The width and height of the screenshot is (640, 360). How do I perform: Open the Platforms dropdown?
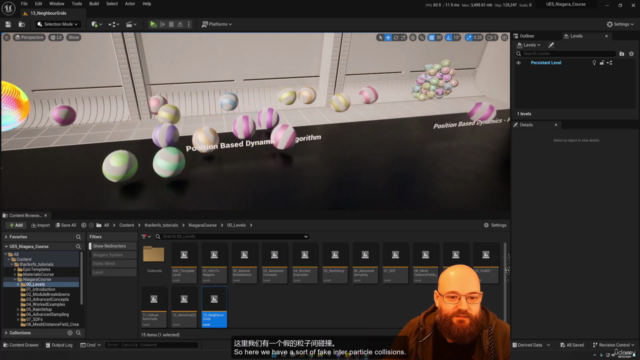click(x=217, y=24)
